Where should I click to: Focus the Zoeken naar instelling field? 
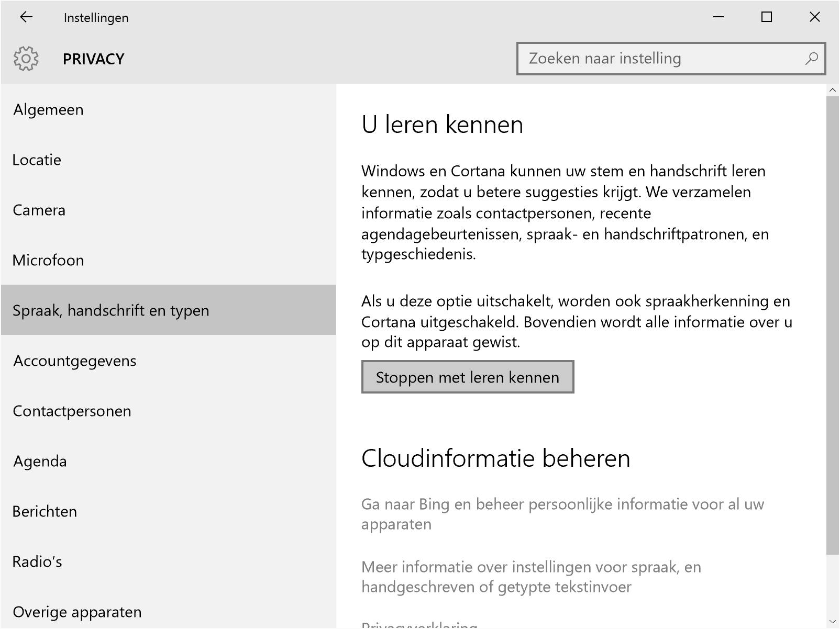pos(660,59)
